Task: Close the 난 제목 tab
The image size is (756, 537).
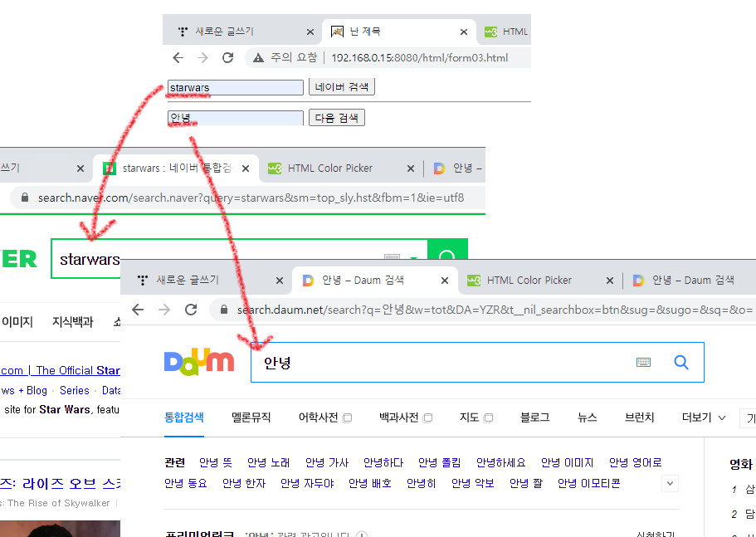Action: pyautogui.click(x=464, y=32)
